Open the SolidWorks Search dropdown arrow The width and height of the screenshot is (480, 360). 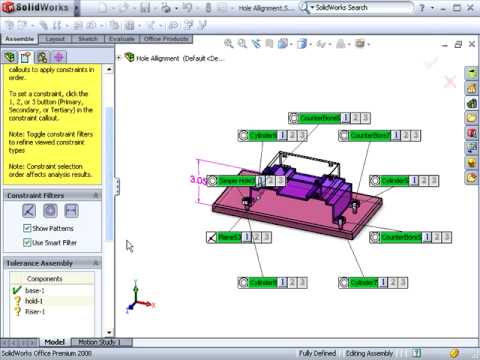312,7
